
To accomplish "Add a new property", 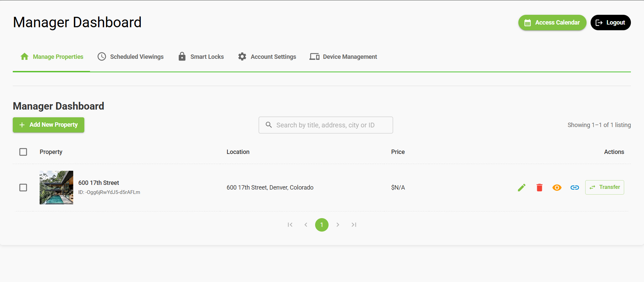I will pyautogui.click(x=48, y=125).
